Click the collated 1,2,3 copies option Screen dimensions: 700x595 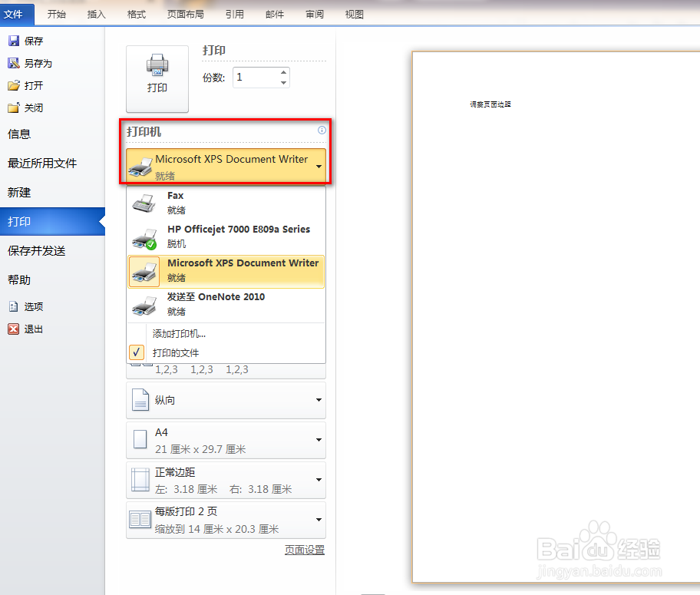(x=226, y=370)
